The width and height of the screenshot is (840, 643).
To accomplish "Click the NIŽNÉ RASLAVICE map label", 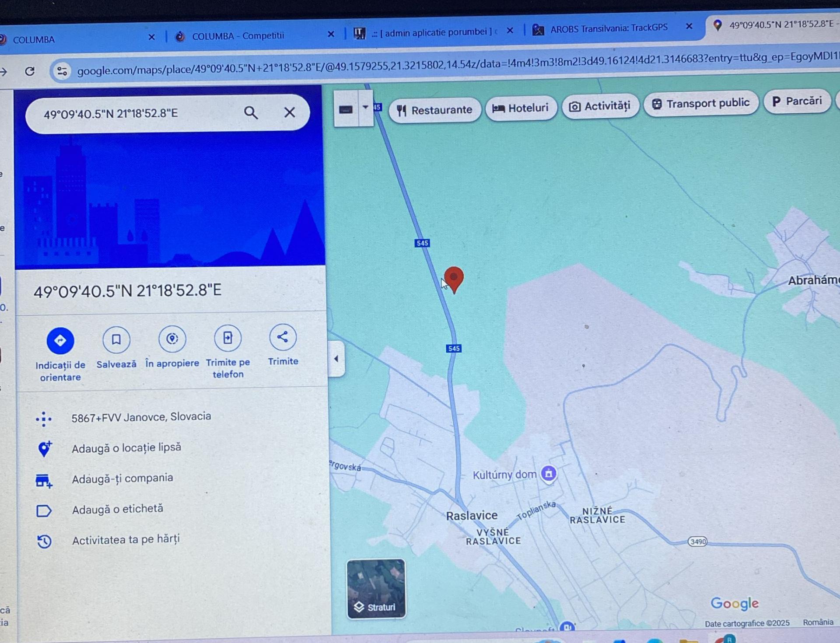I will 597,515.
